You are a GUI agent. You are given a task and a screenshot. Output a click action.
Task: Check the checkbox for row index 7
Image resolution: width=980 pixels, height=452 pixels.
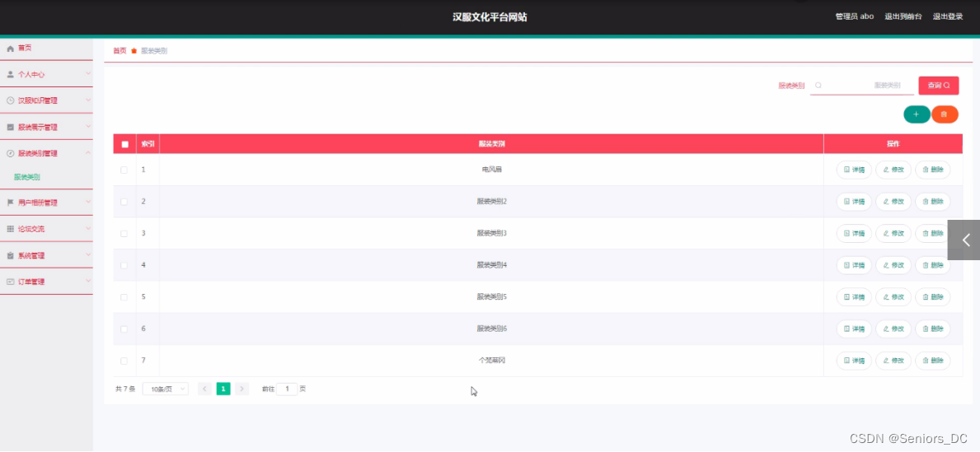(x=124, y=361)
